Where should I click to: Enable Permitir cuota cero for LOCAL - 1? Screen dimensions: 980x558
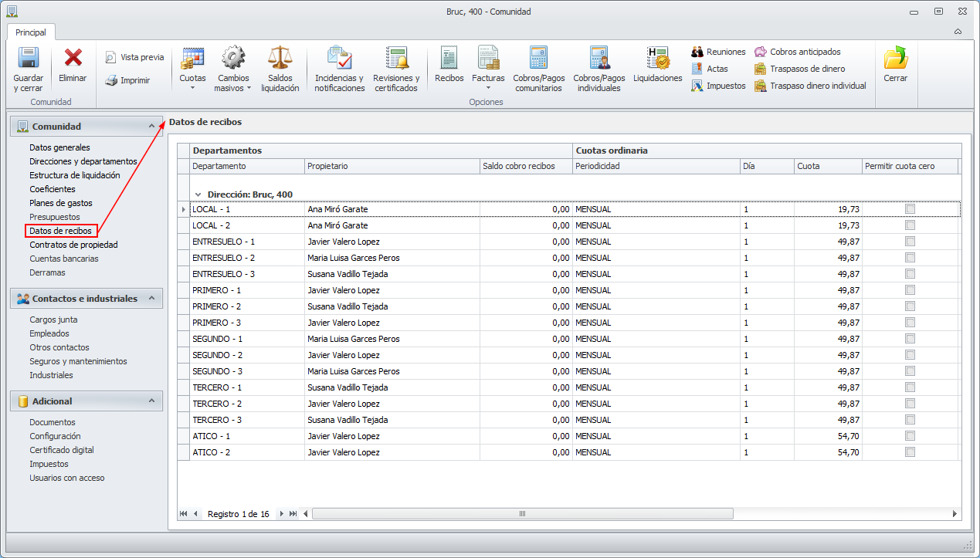[x=910, y=209]
